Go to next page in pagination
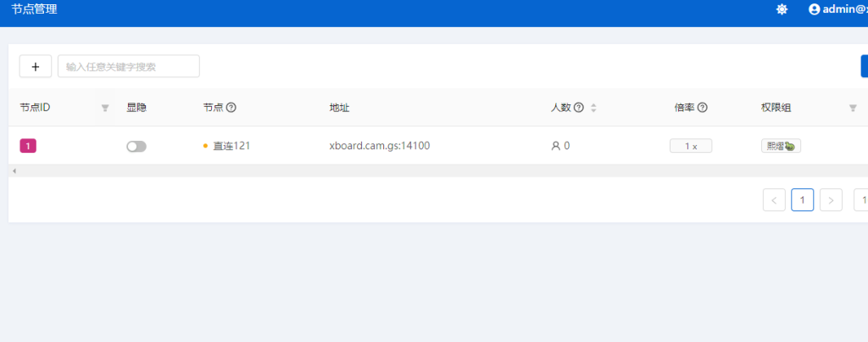The width and height of the screenshot is (868, 342). (x=831, y=200)
